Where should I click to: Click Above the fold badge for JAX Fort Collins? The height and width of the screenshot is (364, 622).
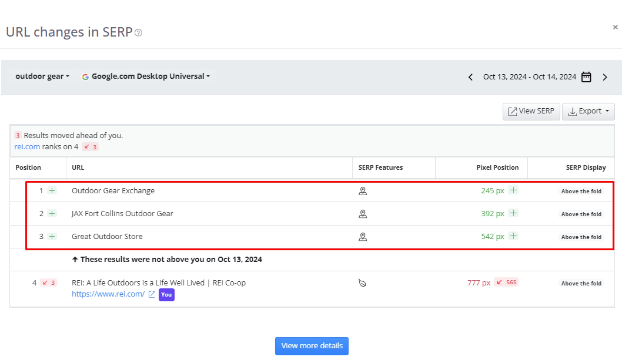581,214
